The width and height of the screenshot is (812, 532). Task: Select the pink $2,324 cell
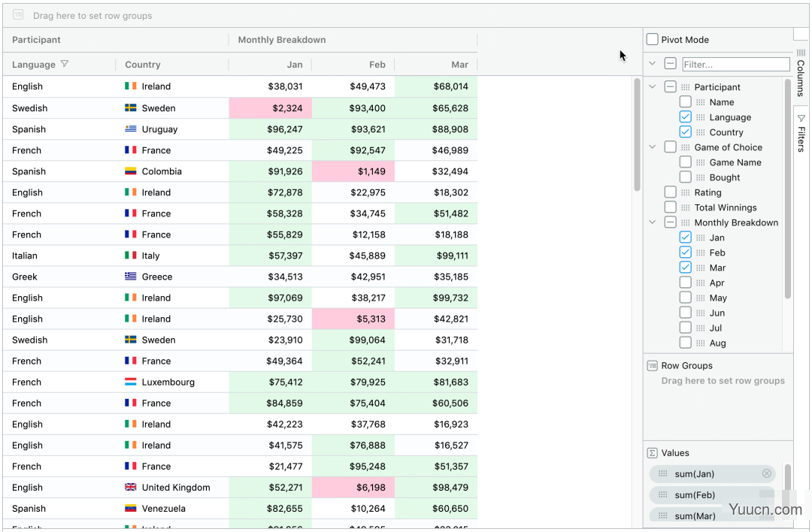pos(271,107)
